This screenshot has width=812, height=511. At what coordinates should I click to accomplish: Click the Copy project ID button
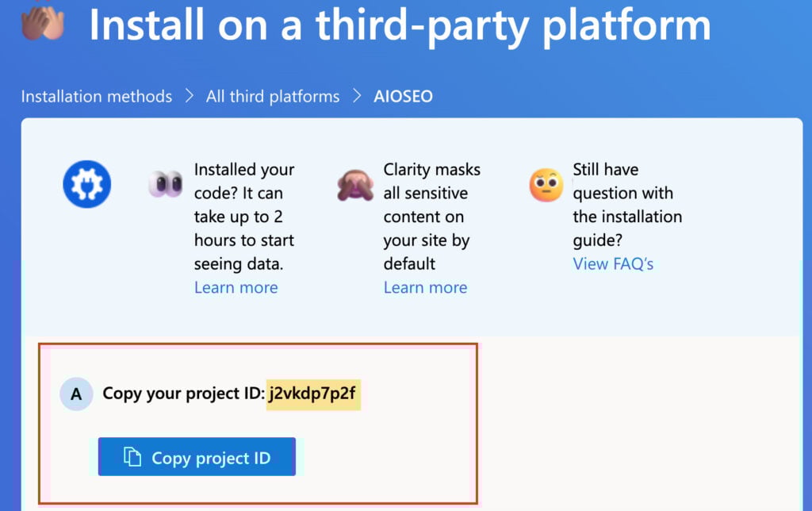[x=197, y=456]
